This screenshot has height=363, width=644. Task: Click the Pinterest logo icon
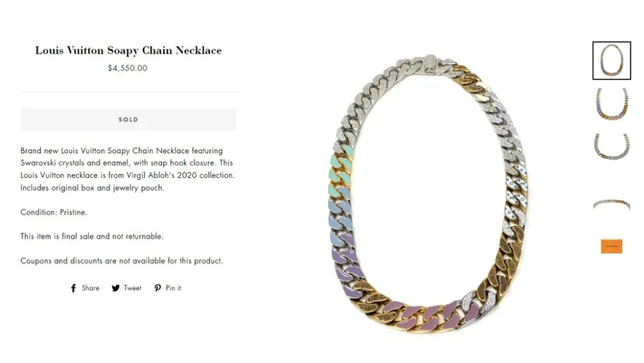coord(157,288)
